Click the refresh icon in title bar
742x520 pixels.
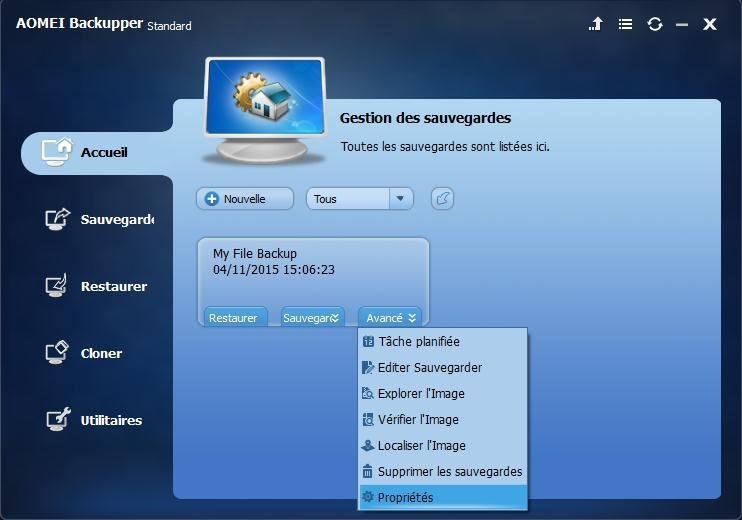coord(655,24)
